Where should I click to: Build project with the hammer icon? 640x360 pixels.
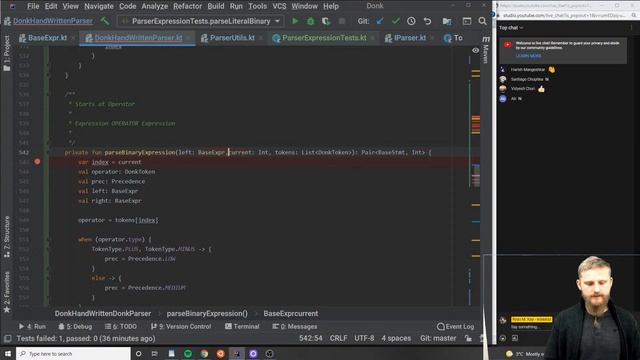pos(105,21)
